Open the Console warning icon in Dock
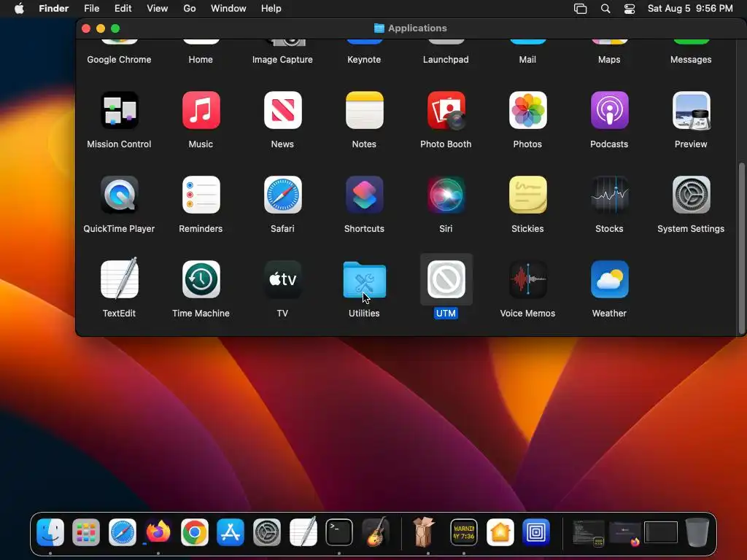 coord(463,532)
